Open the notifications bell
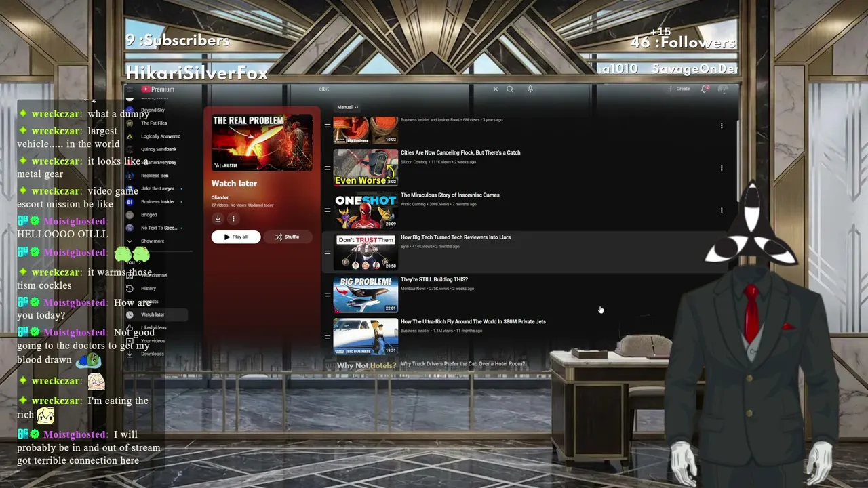 (705, 89)
